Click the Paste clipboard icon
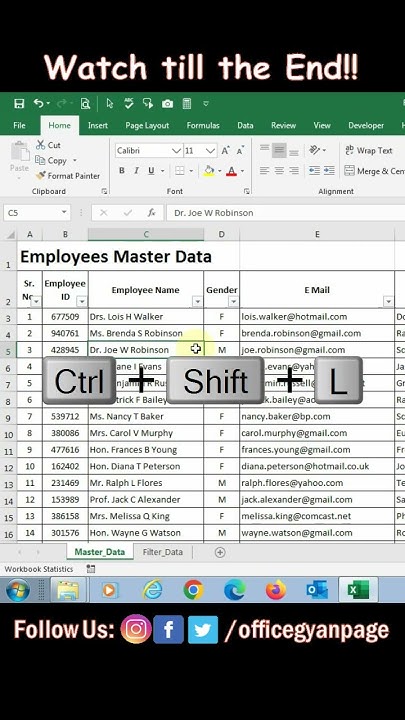Image resolution: width=405 pixels, height=720 pixels. pos(19,152)
